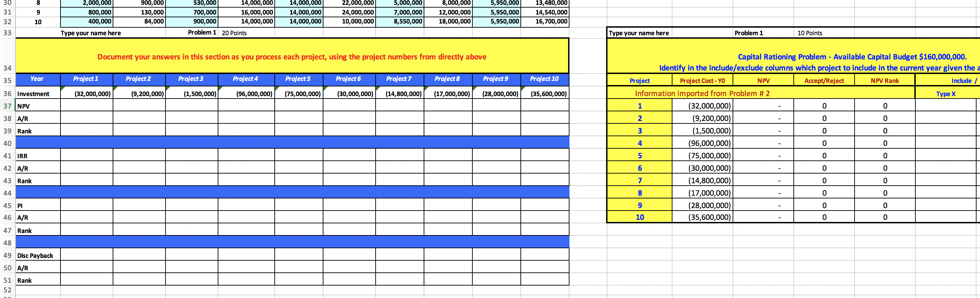The image size is (980, 298).
Task: Select investment cell (1,500,000) in left table
Action: click(191, 93)
